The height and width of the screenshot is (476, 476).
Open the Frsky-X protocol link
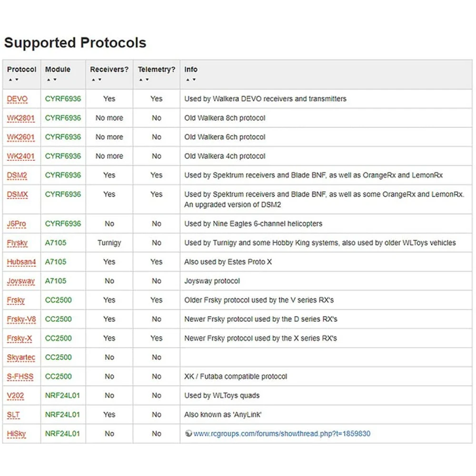tap(20, 338)
